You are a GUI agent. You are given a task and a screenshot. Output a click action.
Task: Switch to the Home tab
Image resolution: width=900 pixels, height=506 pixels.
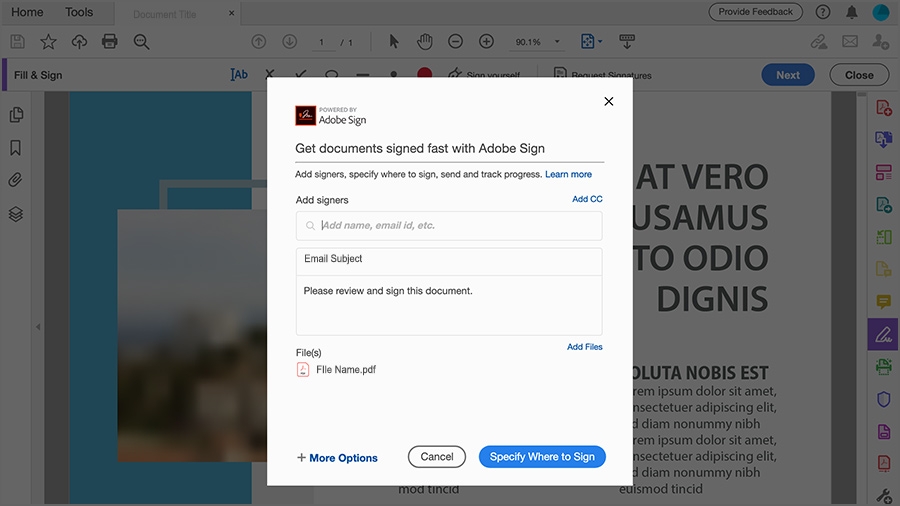pos(27,12)
